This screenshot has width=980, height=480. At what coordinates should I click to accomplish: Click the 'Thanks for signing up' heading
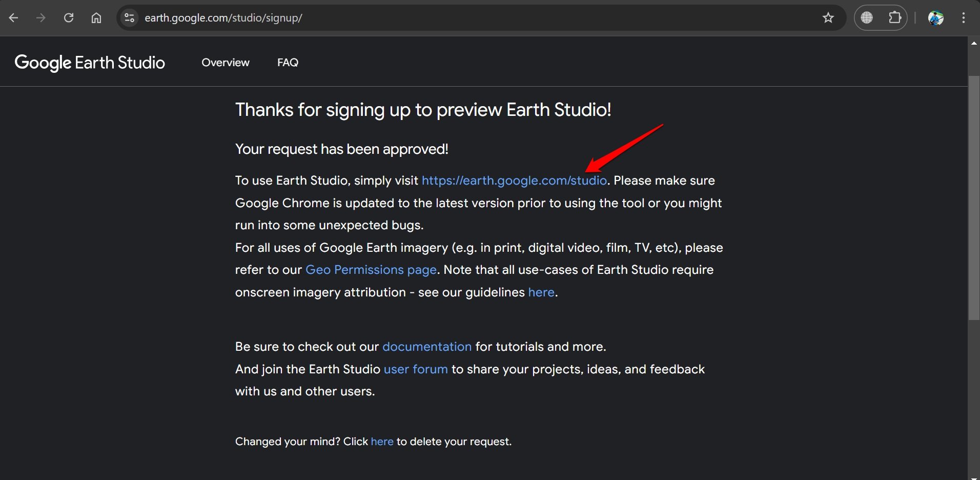tap(423, 110)
